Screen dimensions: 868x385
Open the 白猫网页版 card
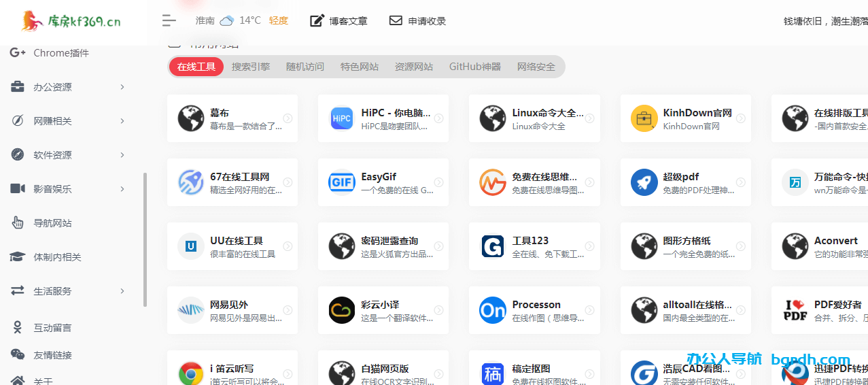click(383, 368)
